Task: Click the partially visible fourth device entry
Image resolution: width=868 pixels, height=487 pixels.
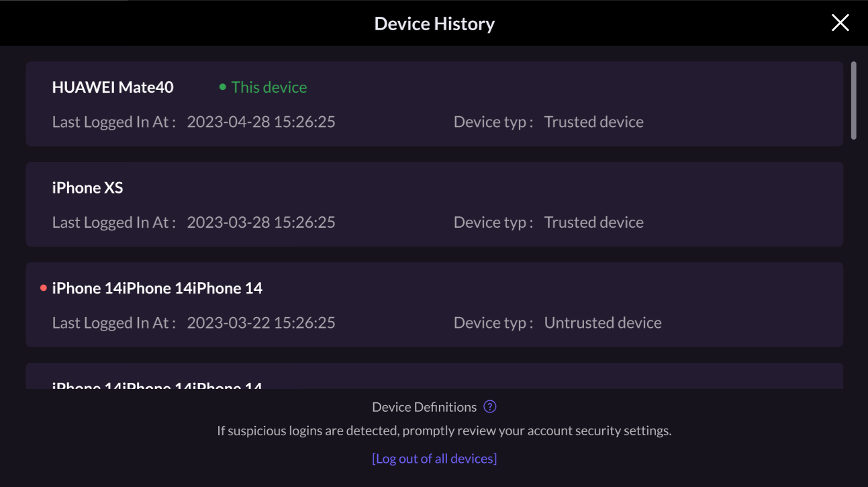Action: 434,376
